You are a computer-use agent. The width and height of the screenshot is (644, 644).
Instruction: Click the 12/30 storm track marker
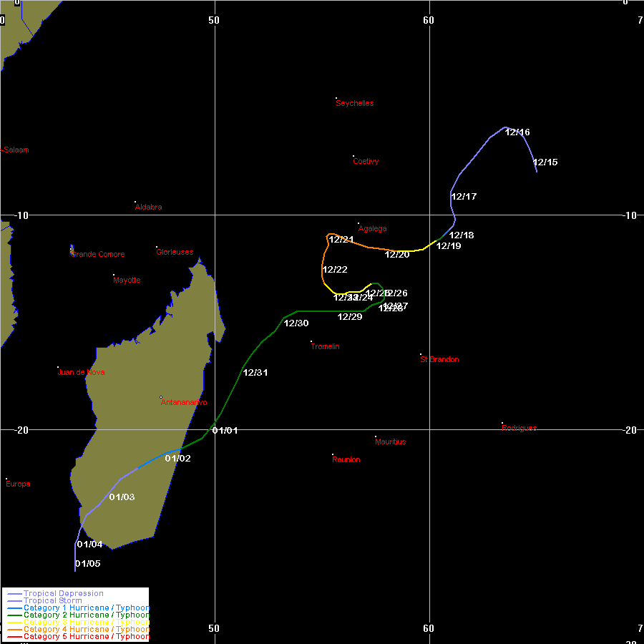click(296, 323)
